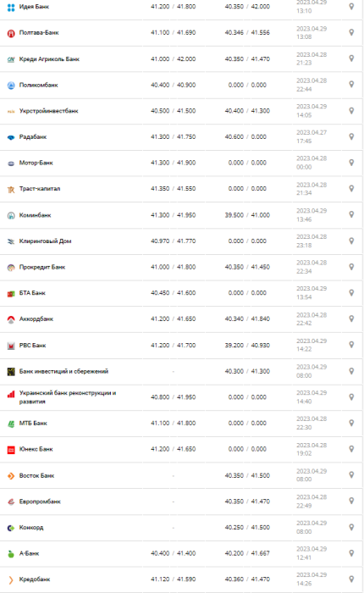Open the location pin for Прокредит Банк
Image resolution: width=364 pixels, height=593 pixels.
351,267
